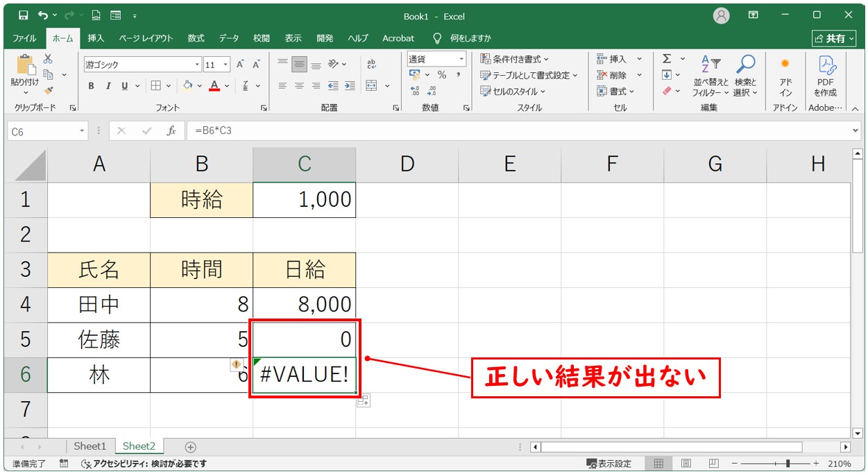The width and height of the screenshot is (868, 474).
Task: Click the orientation text-angle icon
Action: pos(334,65)
